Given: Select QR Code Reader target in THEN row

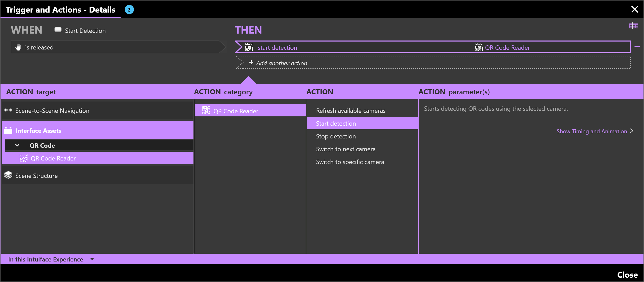Looking at the screenshot, I should (507, 48).
